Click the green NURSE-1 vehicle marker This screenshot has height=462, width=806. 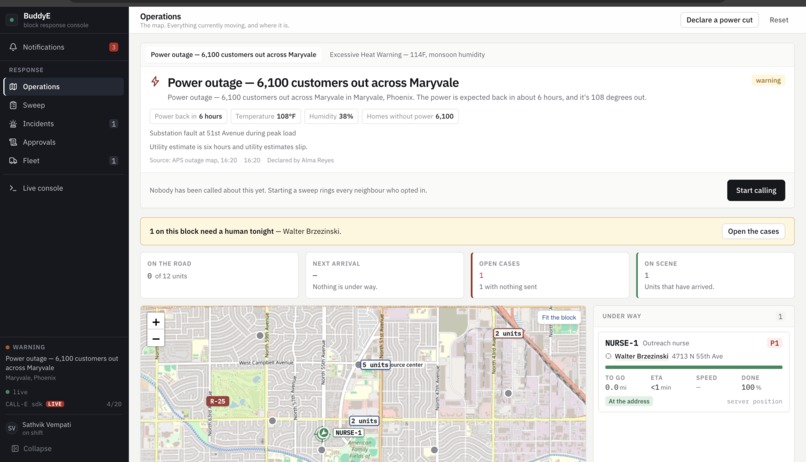pyautogui.click(x=323, y=433)
